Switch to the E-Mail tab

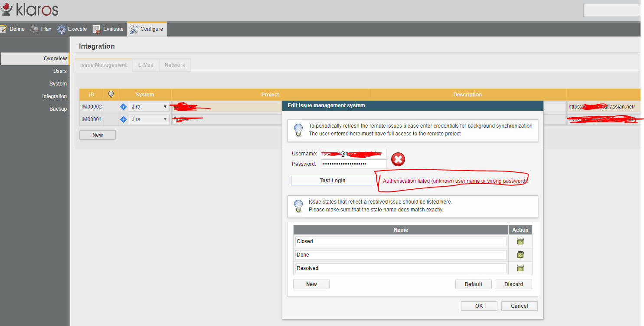coord(146,65)
